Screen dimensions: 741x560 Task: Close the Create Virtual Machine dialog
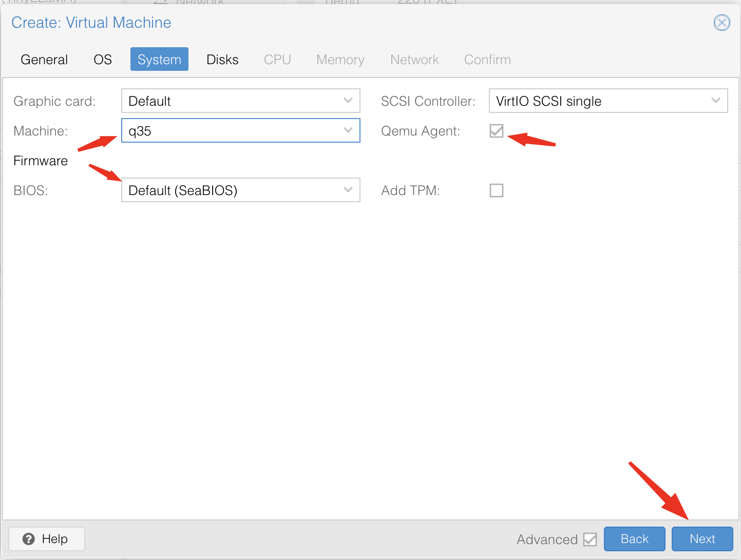coord(721,23)
